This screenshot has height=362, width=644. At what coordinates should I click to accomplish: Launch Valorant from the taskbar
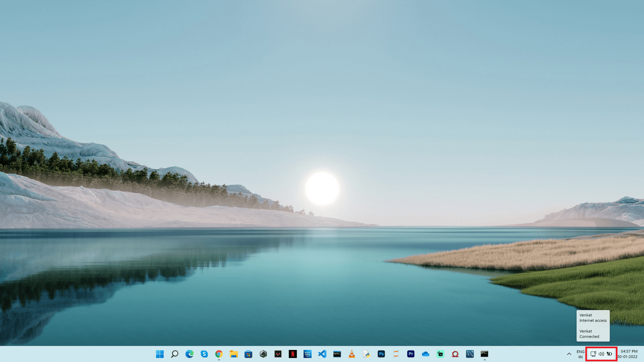pyautogui.click(x=277, y=354)
